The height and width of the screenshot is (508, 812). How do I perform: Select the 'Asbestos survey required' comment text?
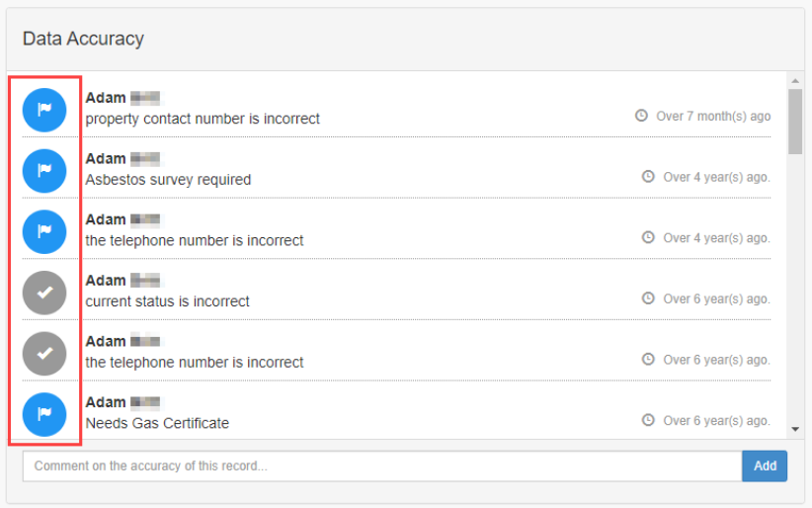click(x=168, y=180)
